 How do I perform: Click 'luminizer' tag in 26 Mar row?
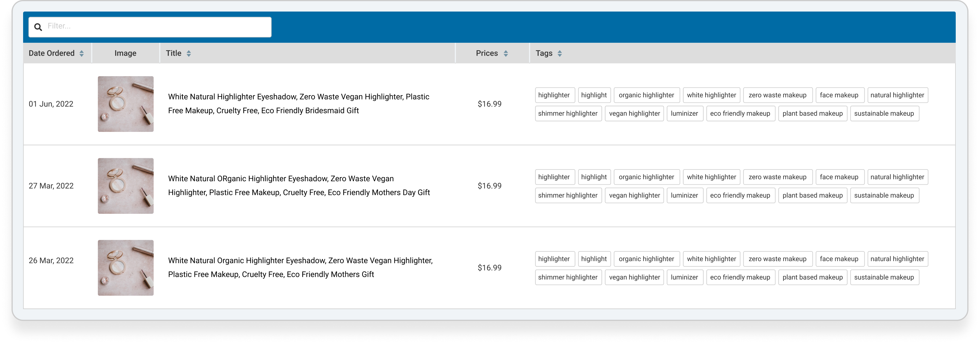[x=685, y=278]
